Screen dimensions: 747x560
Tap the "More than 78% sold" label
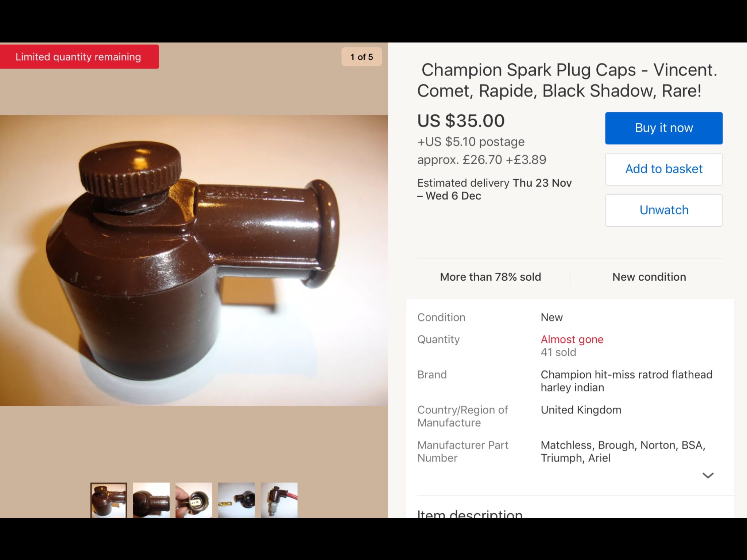point(490,277)
